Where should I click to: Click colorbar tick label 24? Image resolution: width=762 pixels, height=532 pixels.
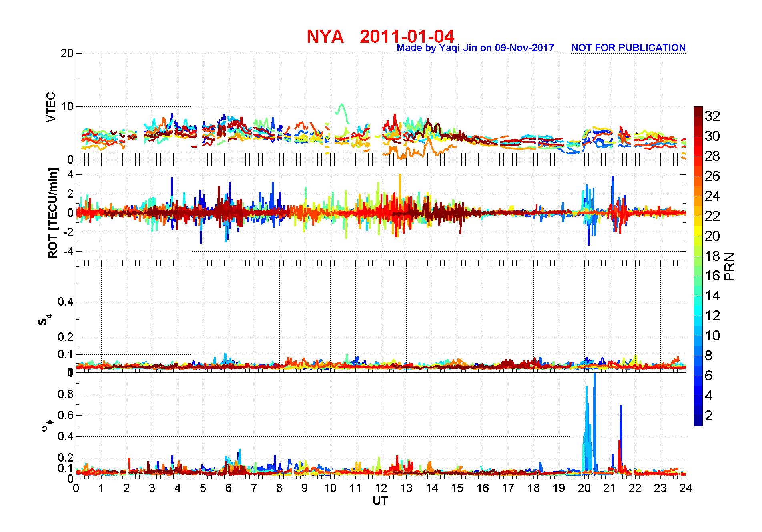(x=712, y=196)
